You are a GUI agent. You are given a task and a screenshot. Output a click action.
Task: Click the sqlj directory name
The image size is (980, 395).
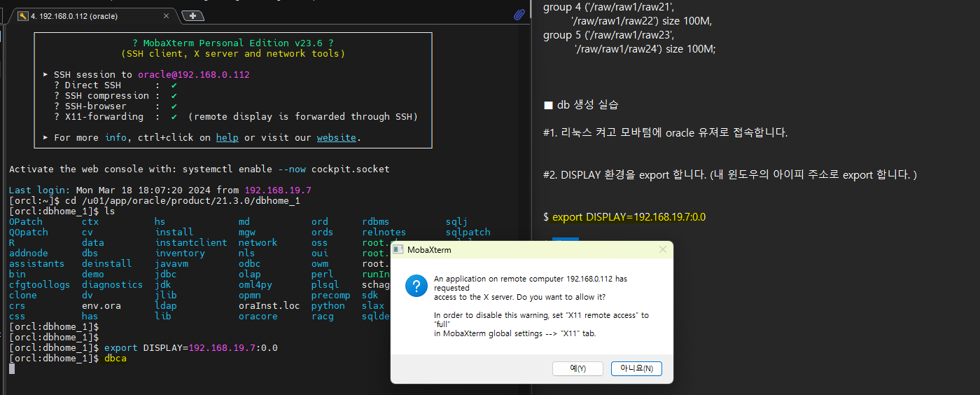457,222
